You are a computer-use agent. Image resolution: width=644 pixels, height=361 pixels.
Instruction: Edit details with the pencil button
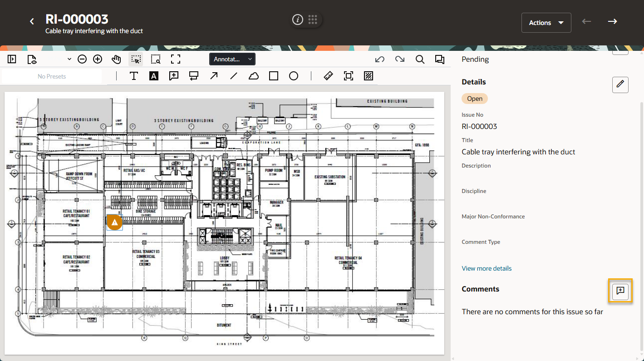[x=620, y=84]
